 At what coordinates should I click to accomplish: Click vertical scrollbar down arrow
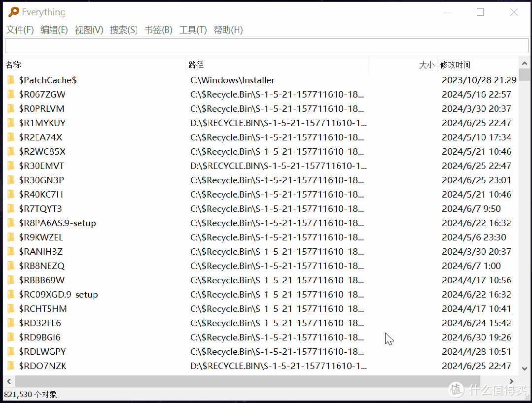pyautogui.click(x=524, y=369)
